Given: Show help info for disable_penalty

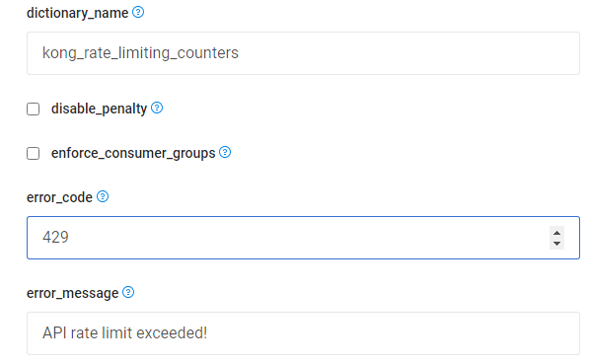Looking at the screenshot, I should point(157,108).
